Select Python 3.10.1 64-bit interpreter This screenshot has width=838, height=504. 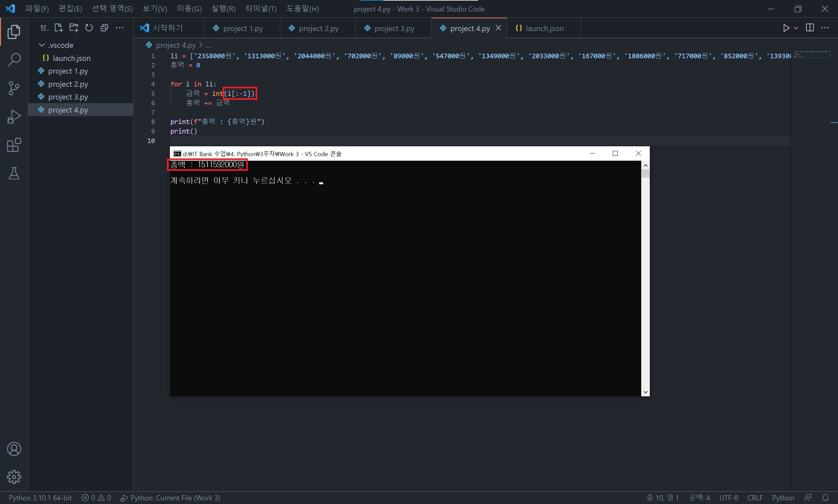coord(40,498)
